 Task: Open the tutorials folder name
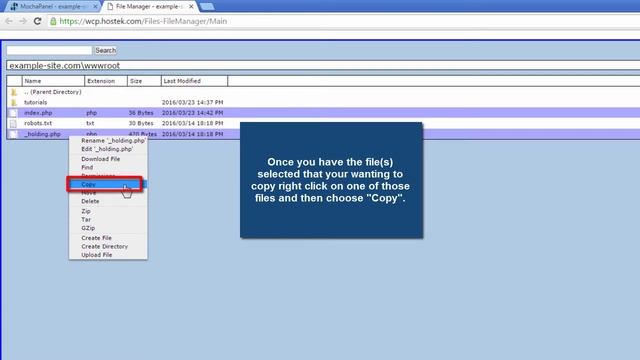point(36,102)
